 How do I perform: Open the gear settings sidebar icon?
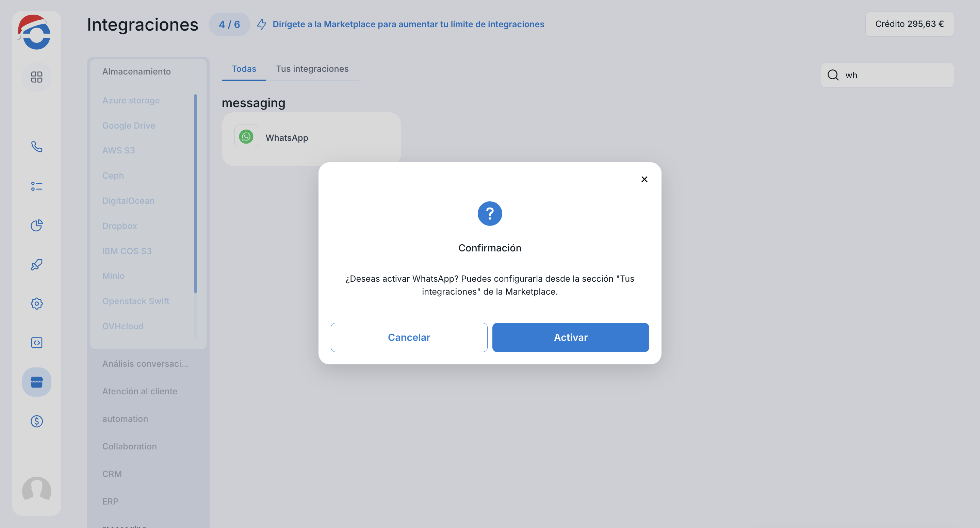(x=36, y=303)
